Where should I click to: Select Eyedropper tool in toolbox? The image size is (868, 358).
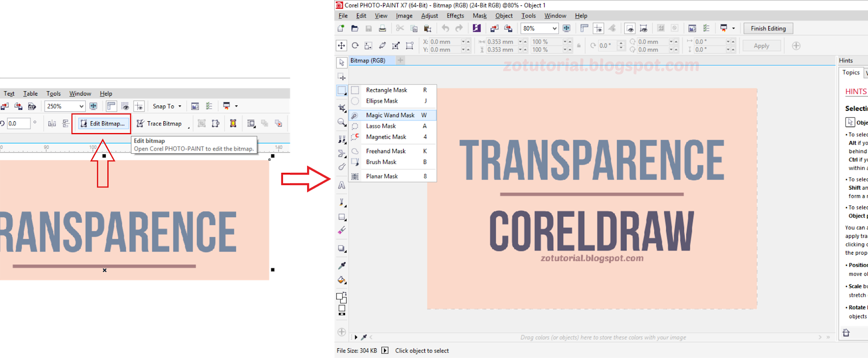[342, 266]
